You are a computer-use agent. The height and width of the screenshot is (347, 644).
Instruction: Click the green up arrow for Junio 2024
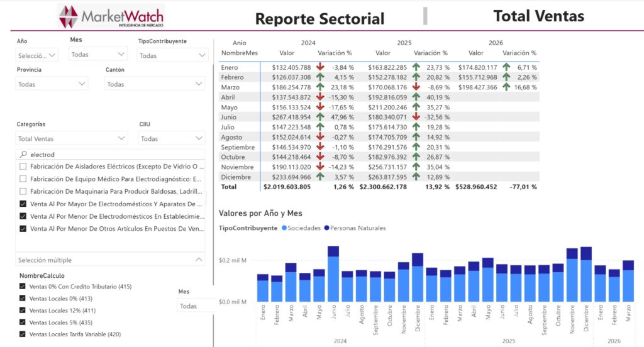(320, 117)
